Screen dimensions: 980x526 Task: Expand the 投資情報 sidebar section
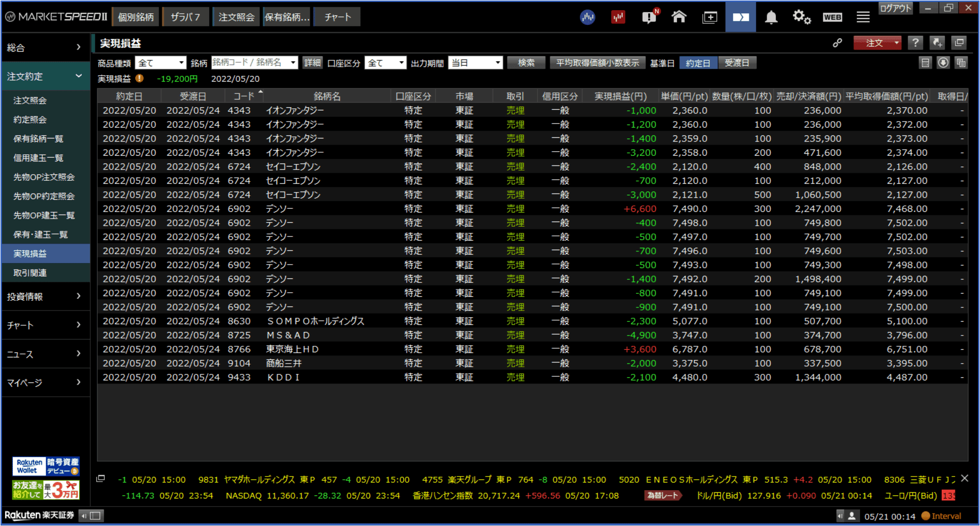(x=45, y=296)
